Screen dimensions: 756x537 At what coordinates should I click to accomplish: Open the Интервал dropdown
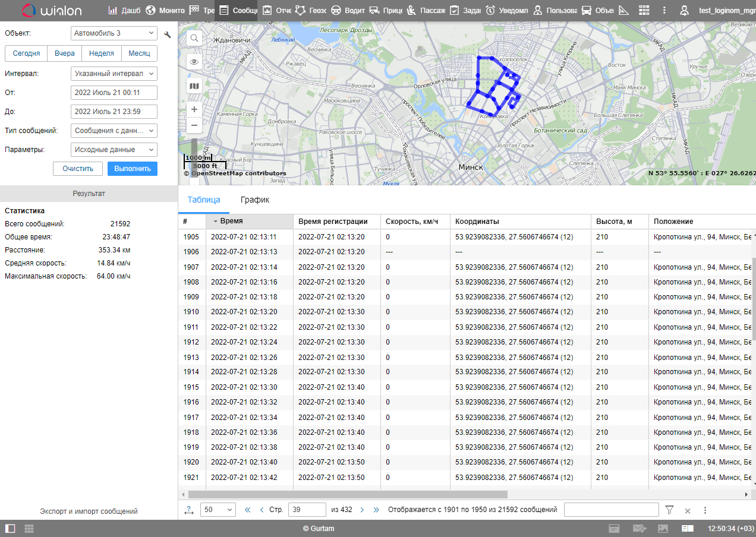(x=114, y=74)
